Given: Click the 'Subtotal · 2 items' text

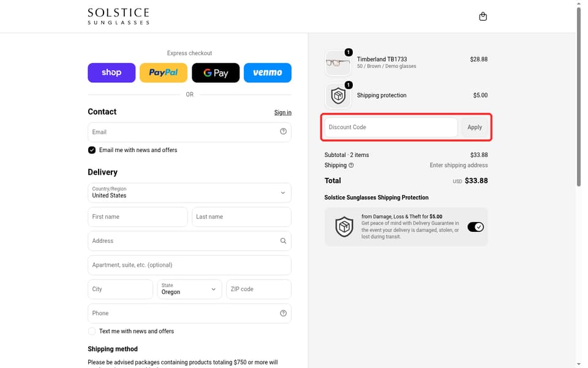Looking at the screenshot, I should click(347, 155).
